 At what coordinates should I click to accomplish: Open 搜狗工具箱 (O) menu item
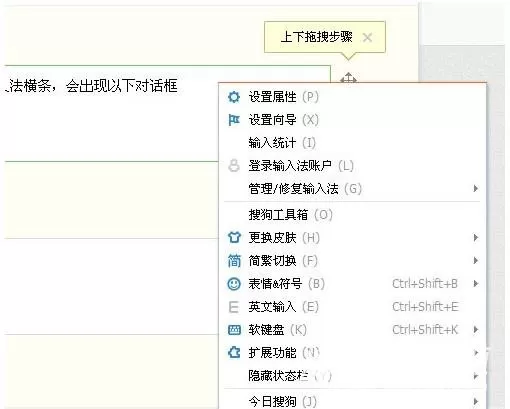[353, 215]
